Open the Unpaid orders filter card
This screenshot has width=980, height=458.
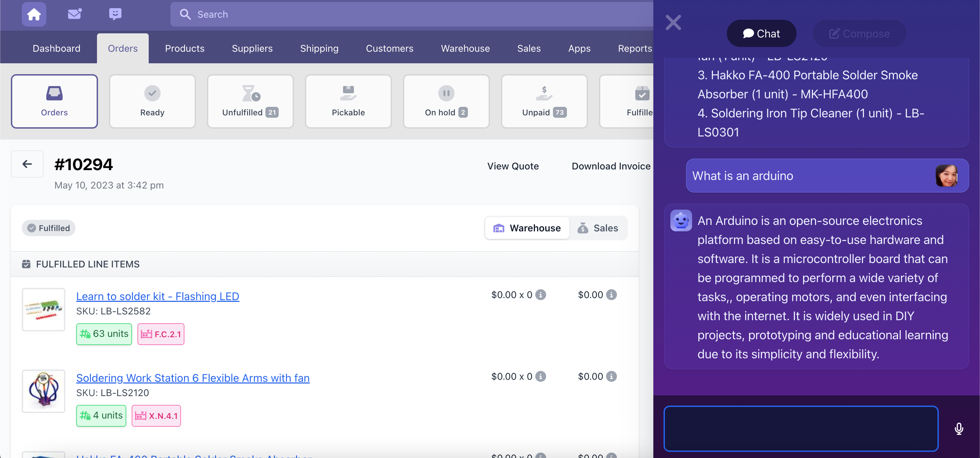coord(544,101)
